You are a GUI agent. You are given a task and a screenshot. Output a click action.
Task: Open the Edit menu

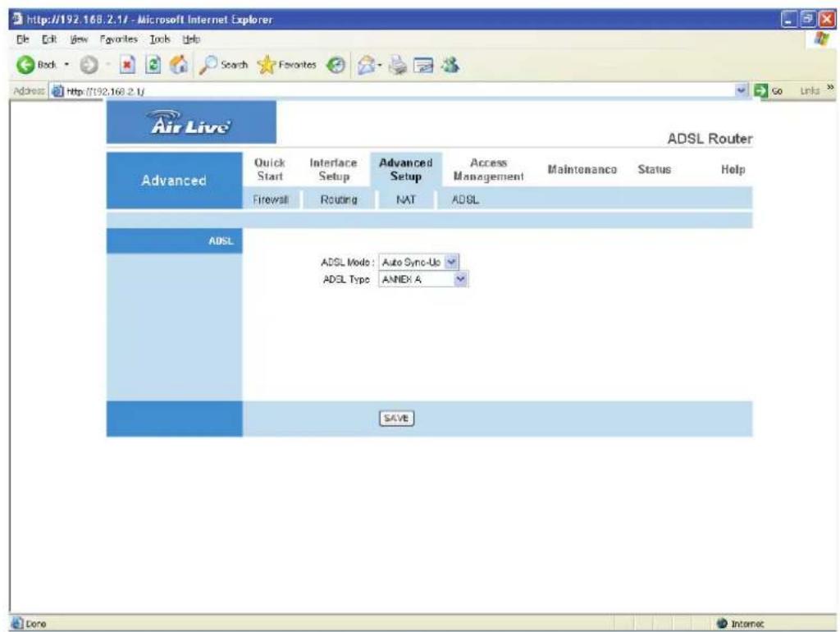(x=49, y=39)
